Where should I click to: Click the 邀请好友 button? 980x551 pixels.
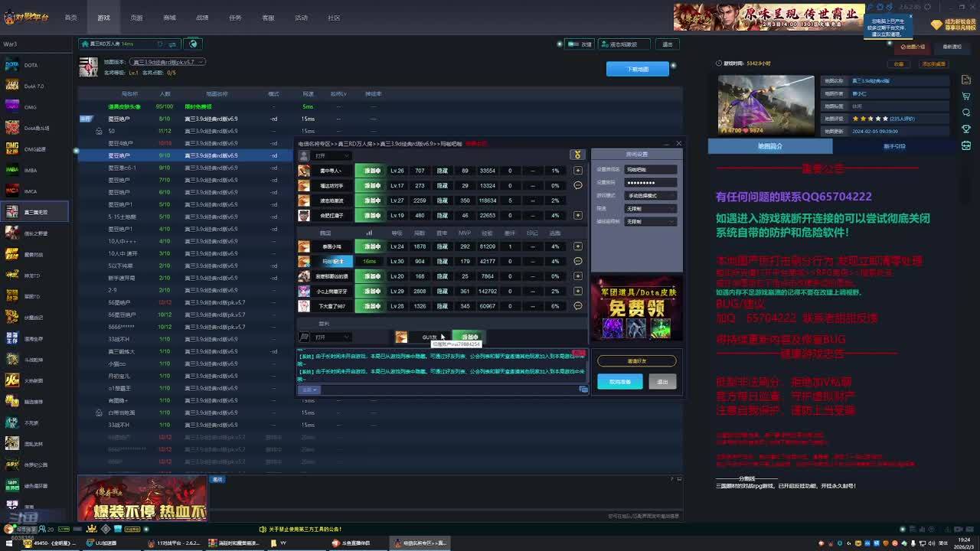click(x=636, y=360)
